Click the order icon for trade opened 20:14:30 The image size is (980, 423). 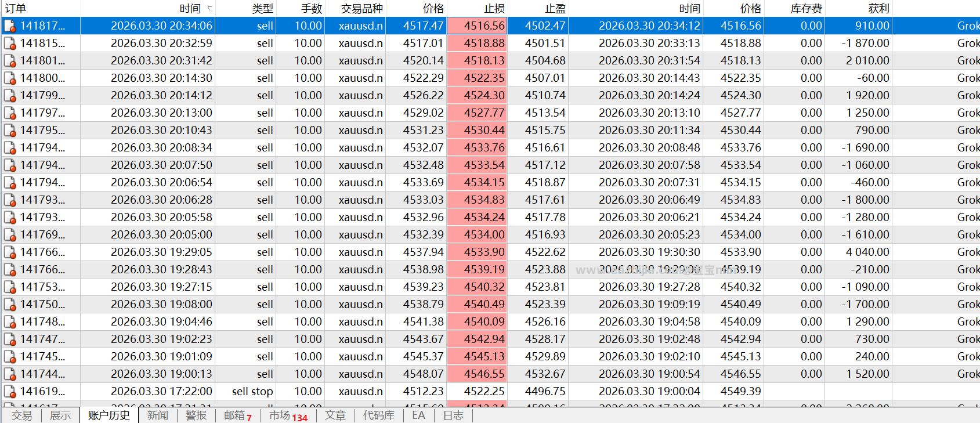point(10,78)
